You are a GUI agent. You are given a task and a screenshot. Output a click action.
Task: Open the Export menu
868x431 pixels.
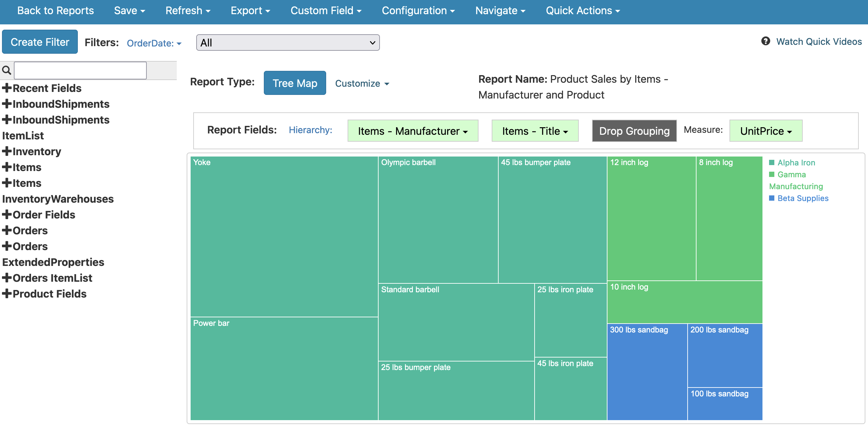point(250,11)
